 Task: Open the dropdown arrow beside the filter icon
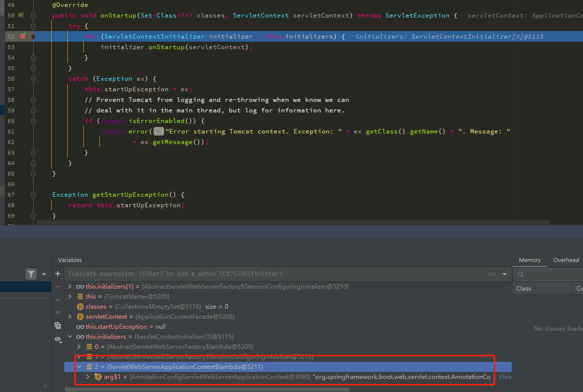point(44,274)
